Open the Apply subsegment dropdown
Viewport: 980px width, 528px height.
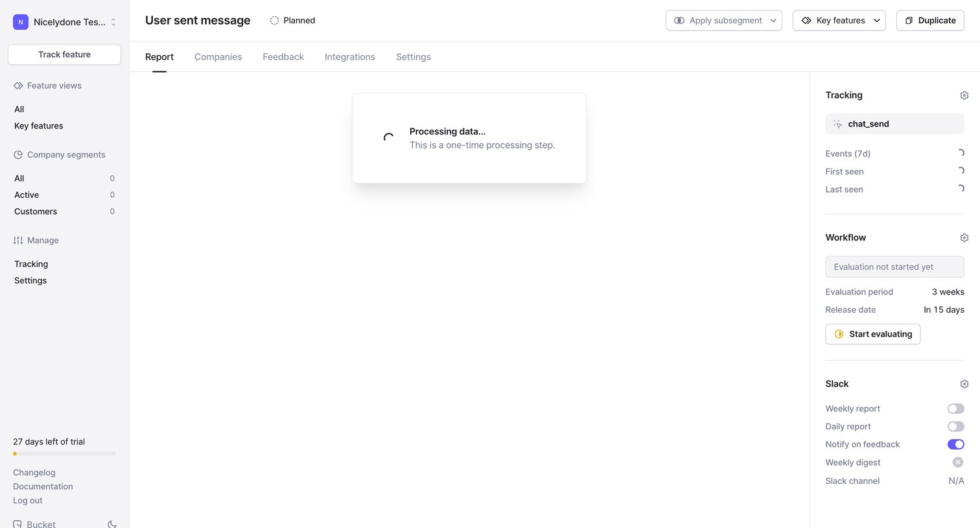coord(724,21)
